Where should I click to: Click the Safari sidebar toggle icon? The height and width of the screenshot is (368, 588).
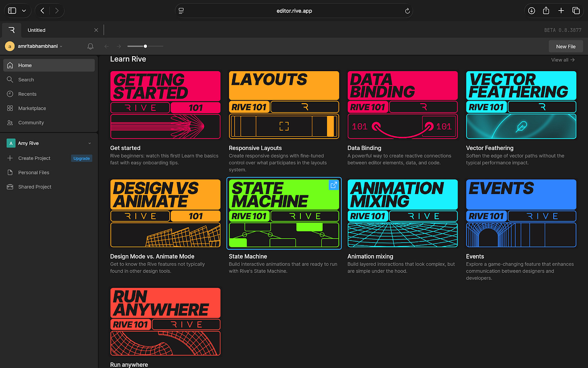[x=12, y=11]
